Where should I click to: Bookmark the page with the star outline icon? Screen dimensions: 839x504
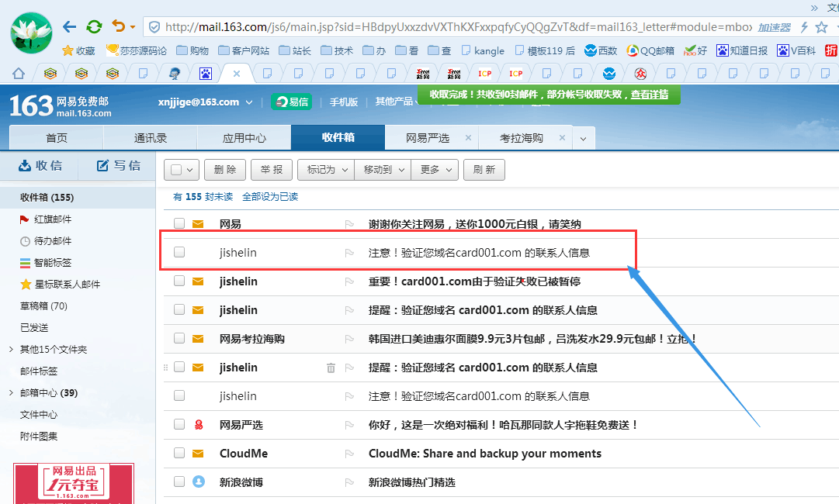tap(821, 27)
